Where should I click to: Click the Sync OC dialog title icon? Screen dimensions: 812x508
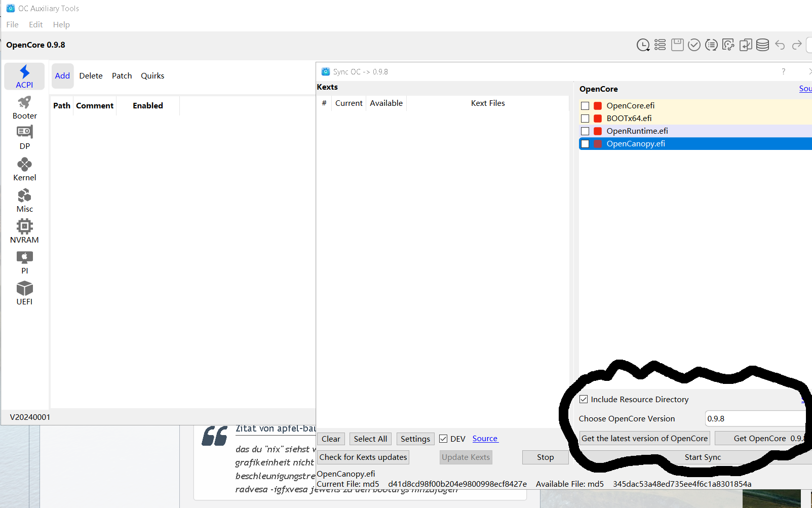[x=326, y=72]
